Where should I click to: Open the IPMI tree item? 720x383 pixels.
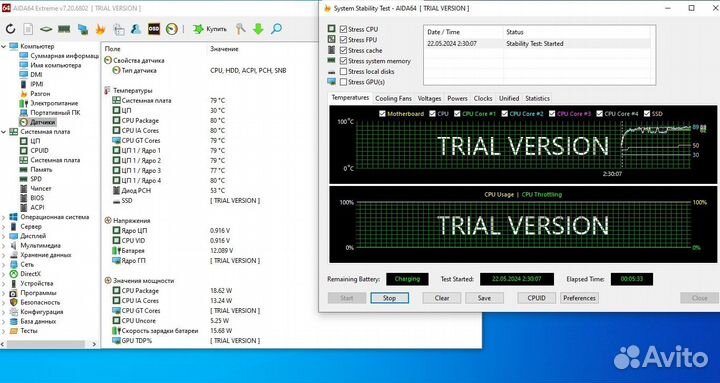click(37, 84)
